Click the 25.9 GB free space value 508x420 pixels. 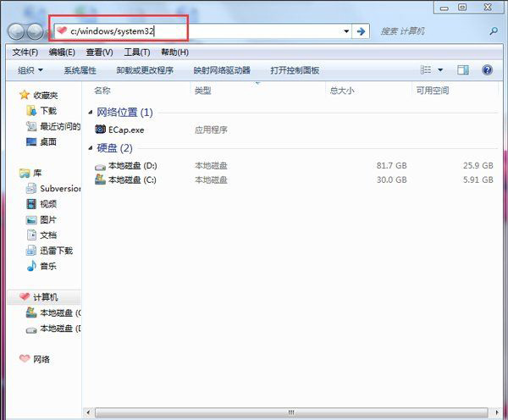click(x=478, y=166)
